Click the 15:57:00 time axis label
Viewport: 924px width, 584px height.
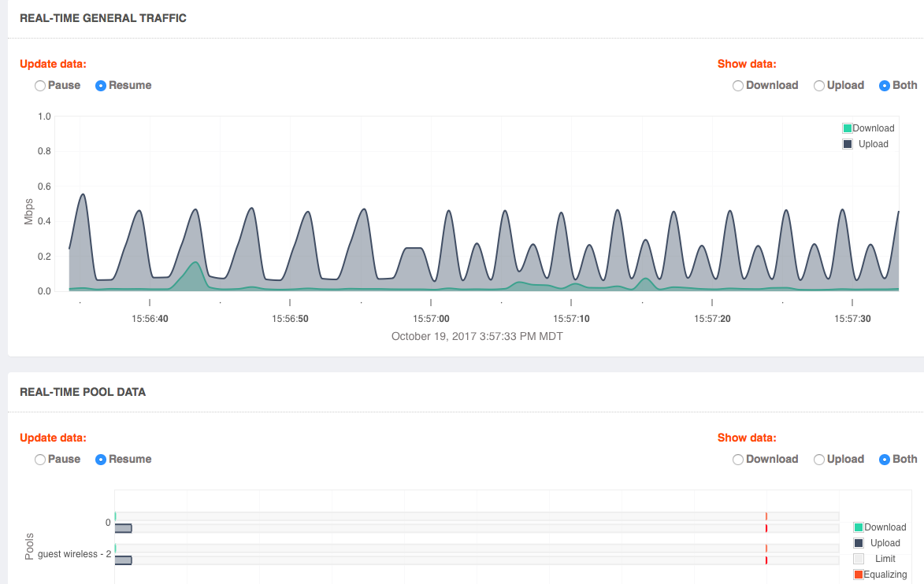[431, 320]
